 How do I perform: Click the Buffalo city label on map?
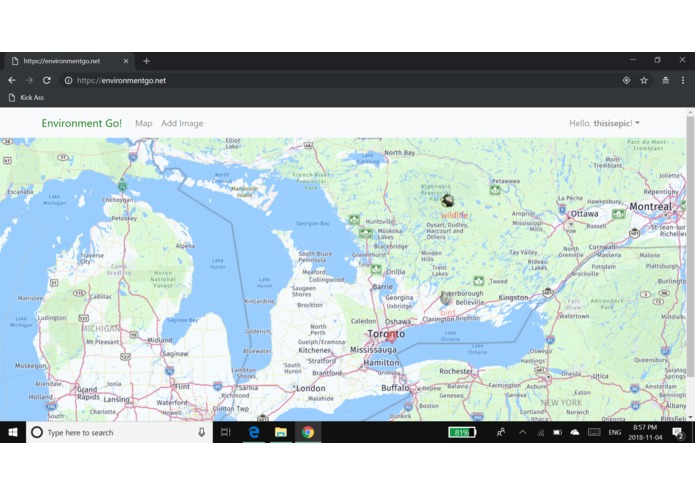[395, 388]
